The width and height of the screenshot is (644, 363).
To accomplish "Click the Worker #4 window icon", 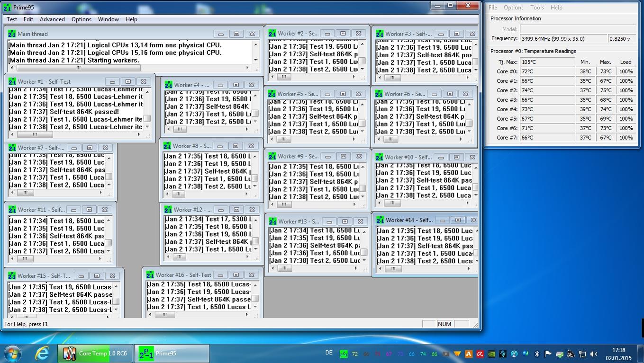I will click(168, 85).
